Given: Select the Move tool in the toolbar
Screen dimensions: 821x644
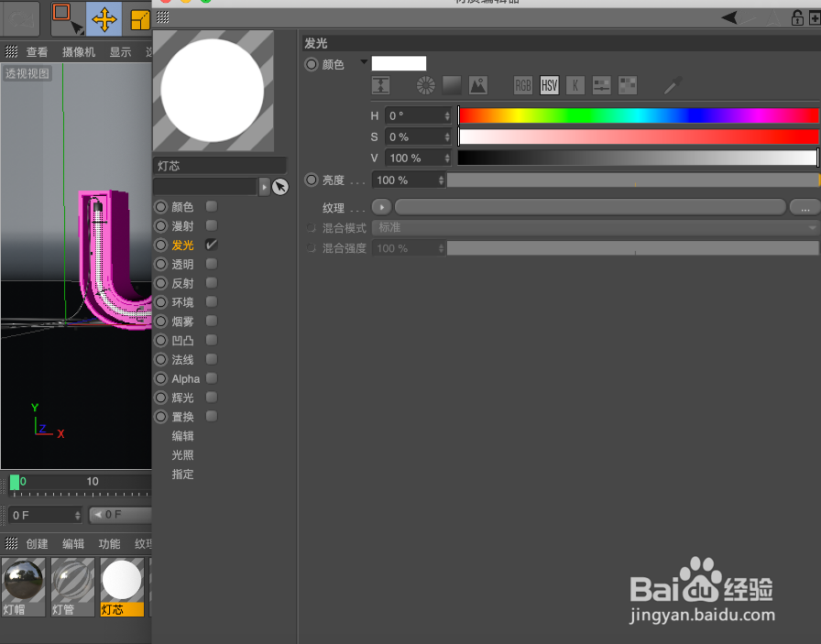Looking at the screenshot, I should (104, 18).
